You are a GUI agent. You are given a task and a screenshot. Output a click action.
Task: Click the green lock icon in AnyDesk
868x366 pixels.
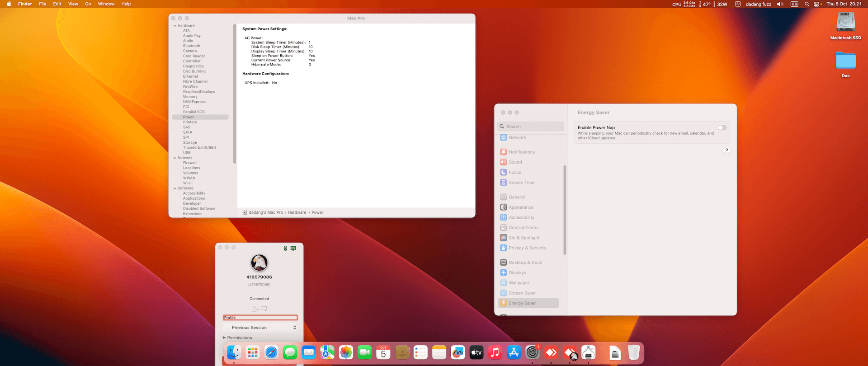[x=285, y=248]
